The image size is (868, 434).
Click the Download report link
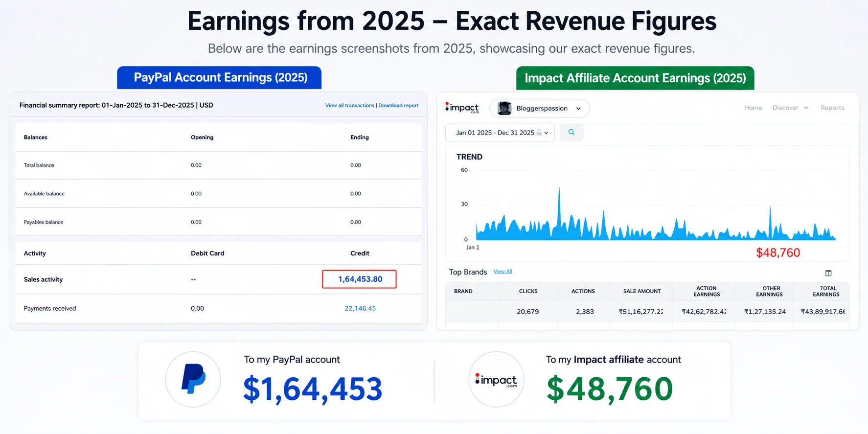click(x=398, y=105)
